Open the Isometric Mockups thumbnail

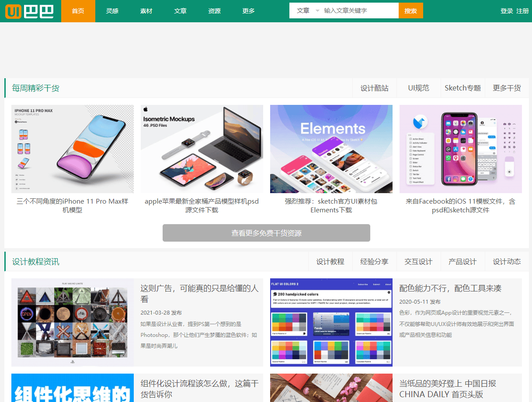point(202,149)
